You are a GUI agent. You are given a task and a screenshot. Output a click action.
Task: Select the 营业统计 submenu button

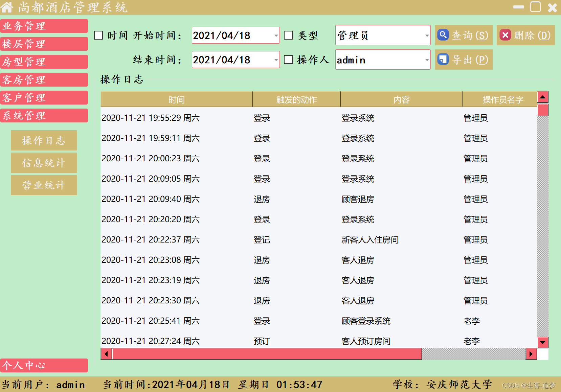44,185
